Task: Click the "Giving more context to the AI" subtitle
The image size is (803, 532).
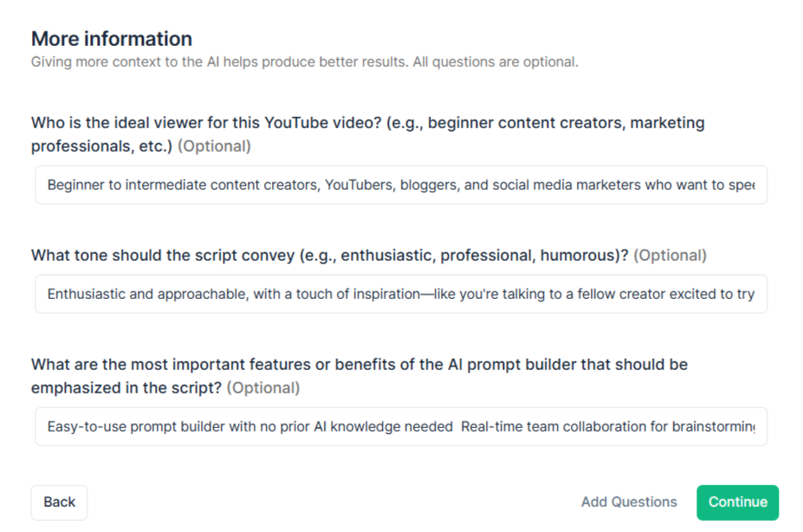Action: pos(305,62)
